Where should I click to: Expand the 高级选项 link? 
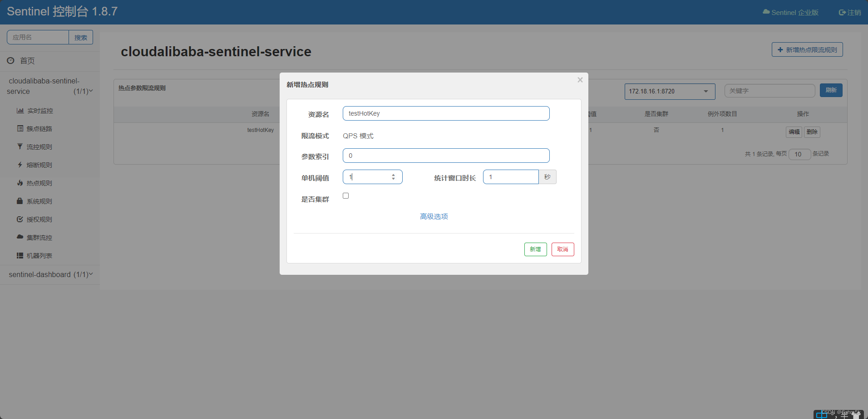(x=434, y=216)
